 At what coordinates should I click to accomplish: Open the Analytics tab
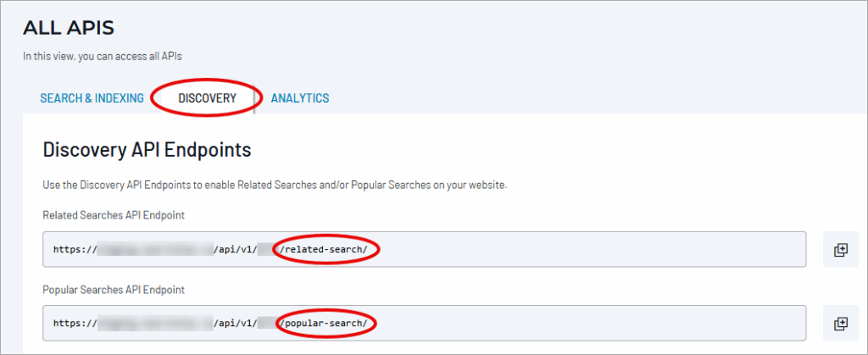(x=300, y=98)
